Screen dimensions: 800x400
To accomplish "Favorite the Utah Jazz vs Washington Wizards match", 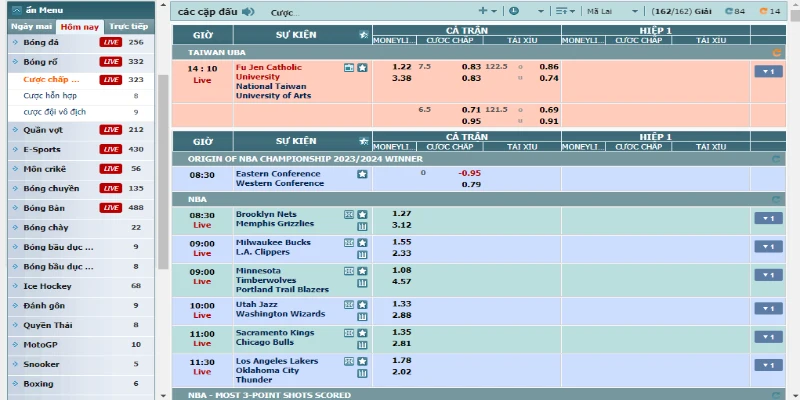I will click(x=362, y=305).
